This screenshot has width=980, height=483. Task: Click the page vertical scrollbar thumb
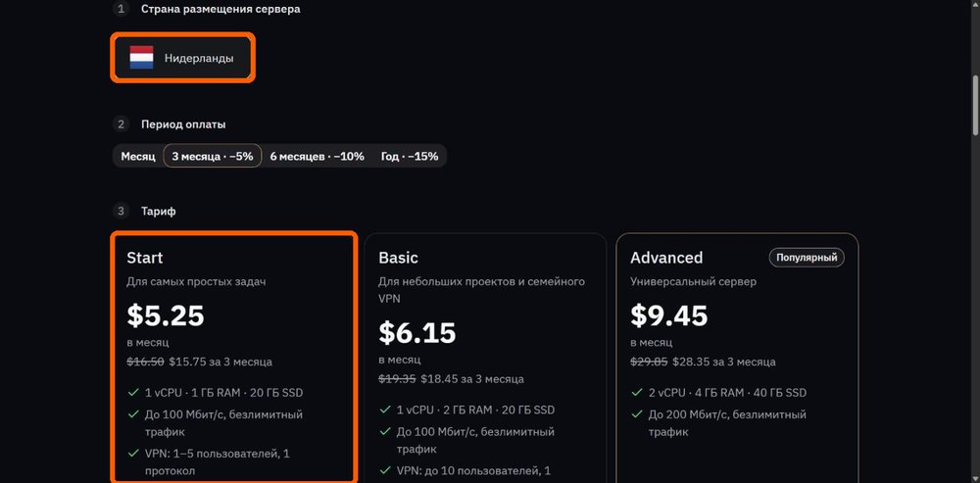976,105
